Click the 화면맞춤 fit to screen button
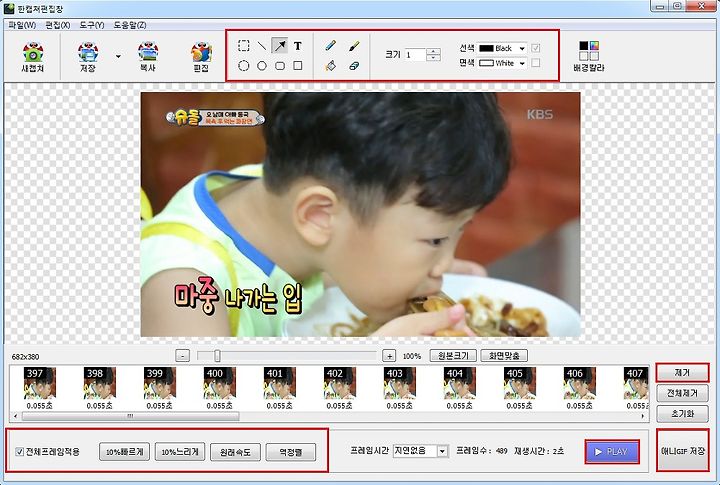Image resolution: width=720 pixels, height=485 pixels. (x=504, y=355)
